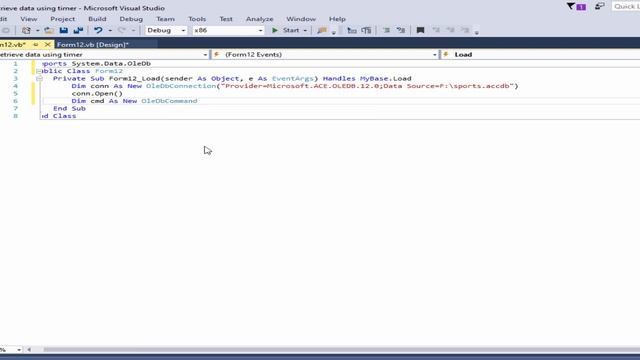Open the Analyze menu

pyautogui.click(x=260, y=19)
